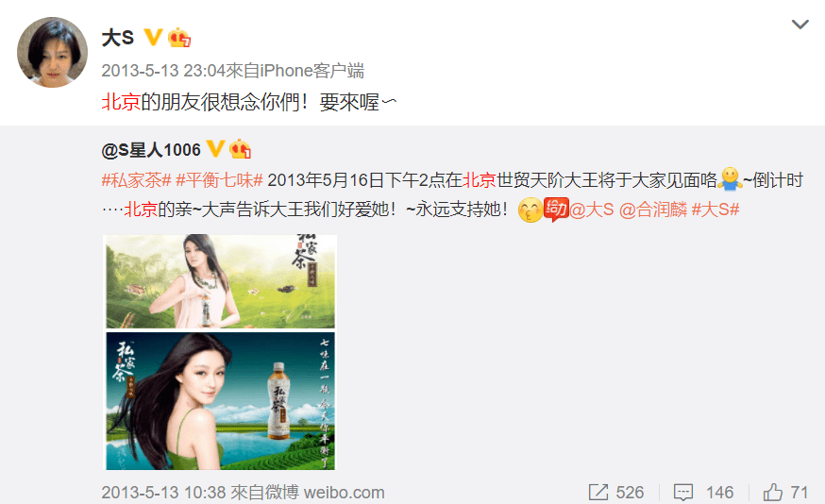
Task: Open the #平衡七味# hashtag topic
Action: (x=219, y=180)
